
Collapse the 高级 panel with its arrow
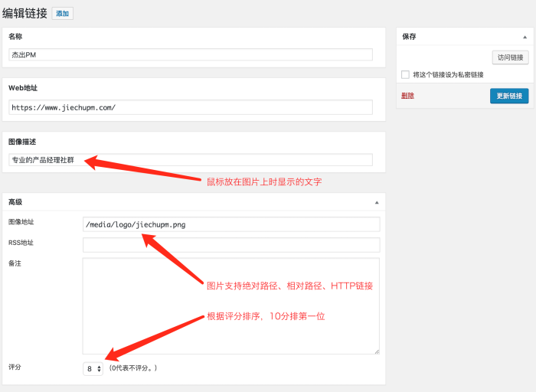point(377,202)
